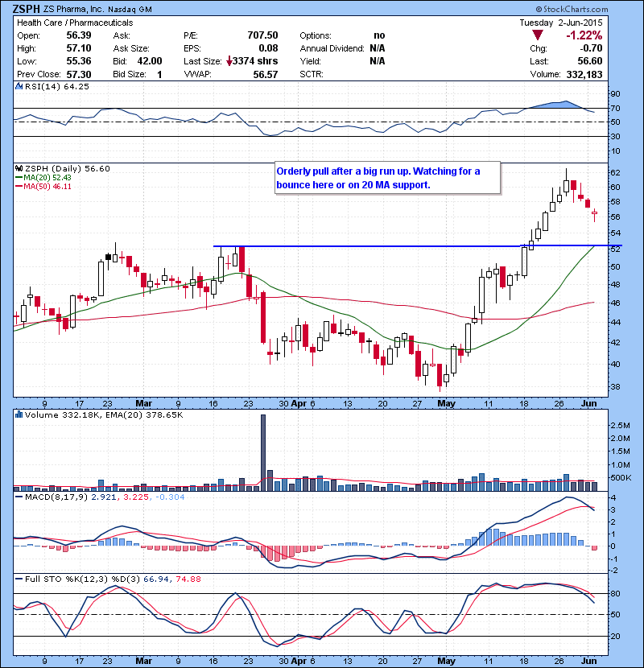Click the Volume 332.18K, EMA(20) 378.65K label
The height and width of the screenshot is (668, 644).
coord(104,414)
